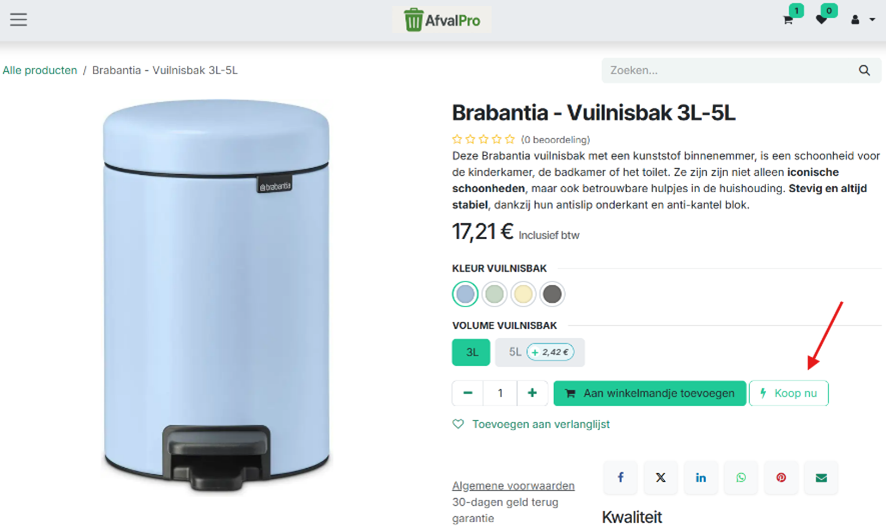Image resolution: width=886 pixels, height=526 pixels.
Task: Choose the green trash can color
Action: coord(494,294)
